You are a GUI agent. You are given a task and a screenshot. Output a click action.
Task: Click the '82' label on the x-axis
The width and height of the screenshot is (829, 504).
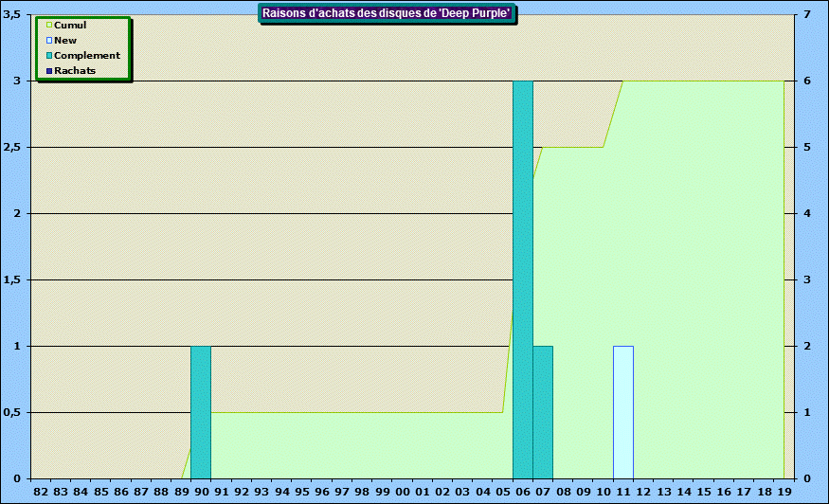coord(40,492)
